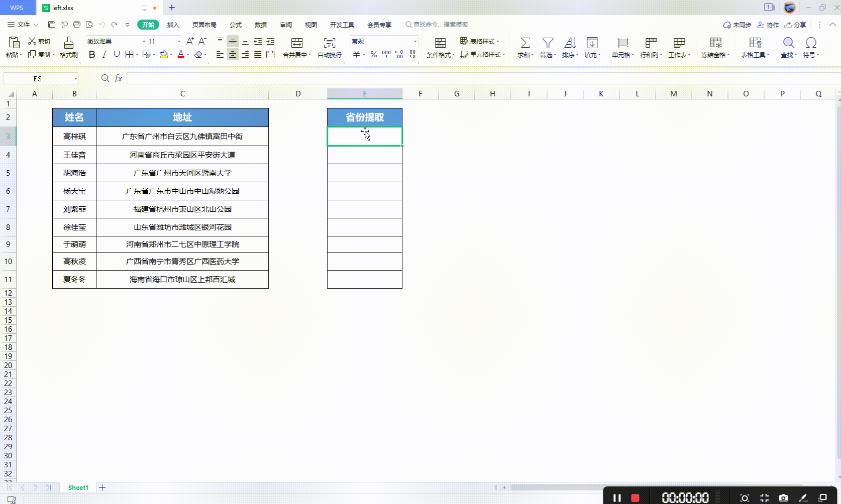Open Print Preview from quick toolbar
The height and width of the screenshot is (504, 841).
tap(89, 25)
